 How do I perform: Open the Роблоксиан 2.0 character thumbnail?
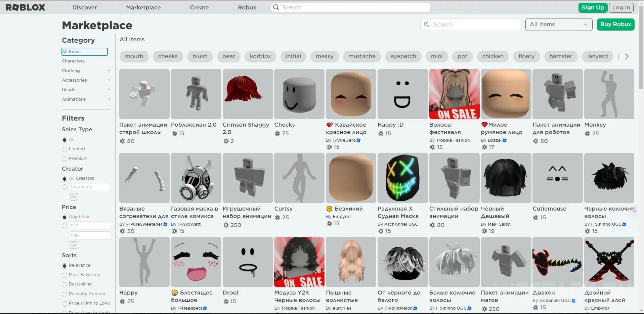pyautogui.click(x=196, y=94)
